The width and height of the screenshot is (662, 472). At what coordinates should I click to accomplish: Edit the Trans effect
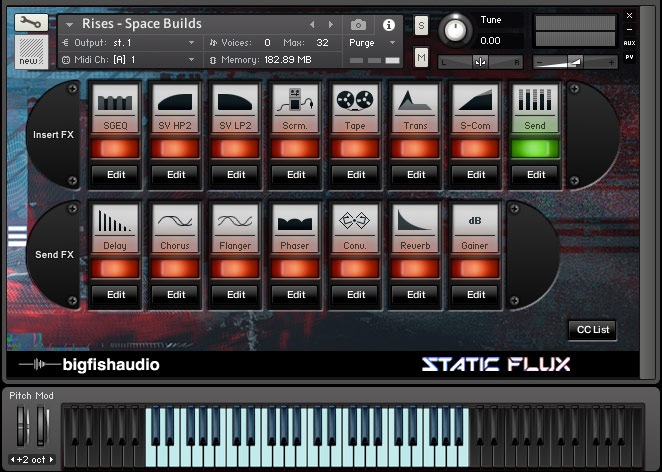pyautogui.click(x=415, y=175)
